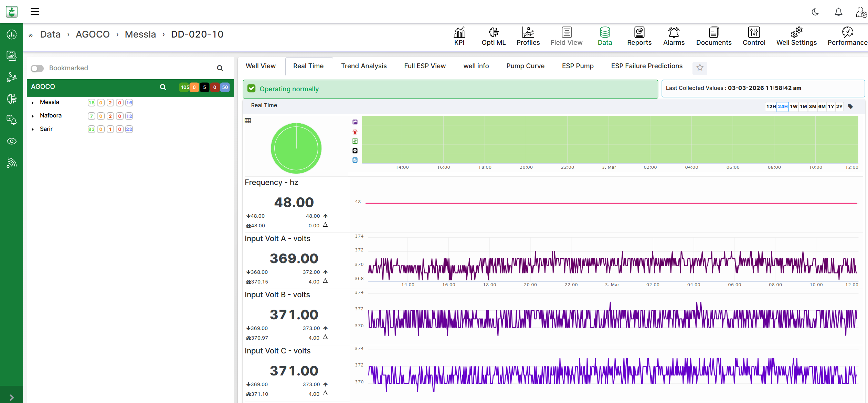
Task: Click the table grid icon
Action: tap(248, 121)
